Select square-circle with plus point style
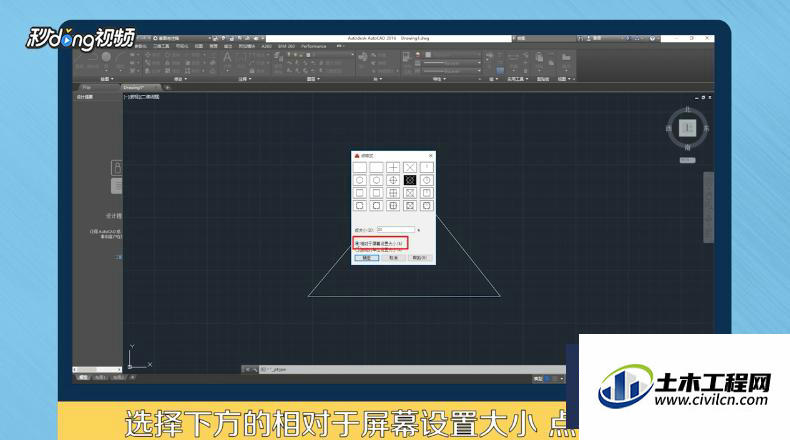790x440 pixels. coord(393,206)
